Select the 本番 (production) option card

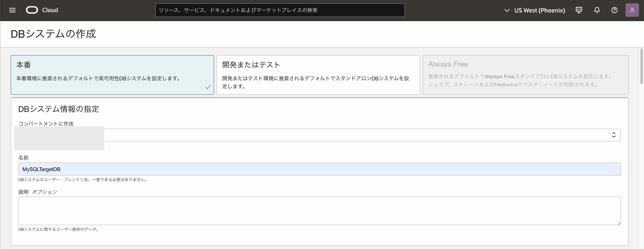[112, 75]
